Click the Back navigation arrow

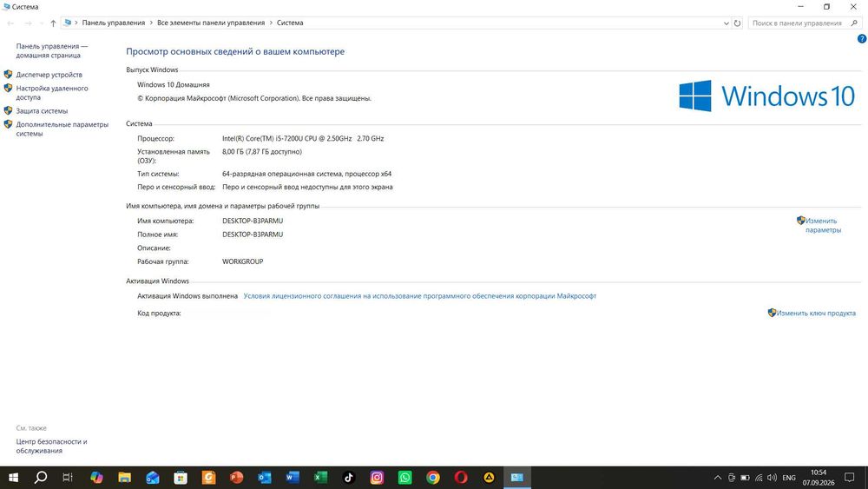point(10,23)
